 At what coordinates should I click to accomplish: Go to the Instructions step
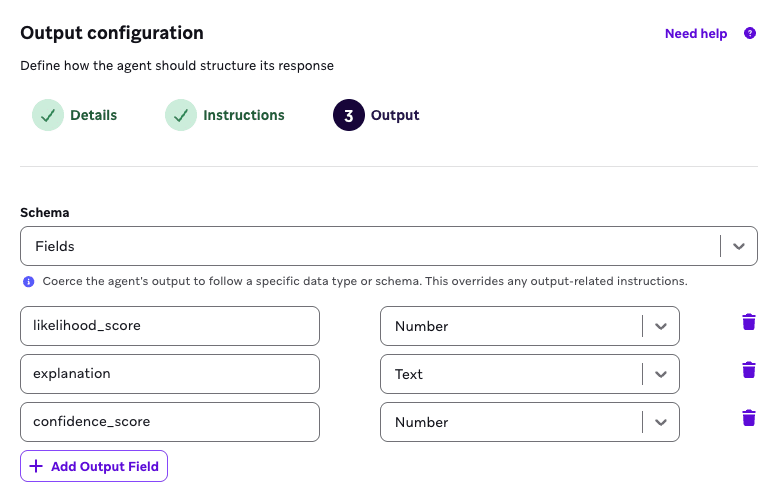[243, 115]
